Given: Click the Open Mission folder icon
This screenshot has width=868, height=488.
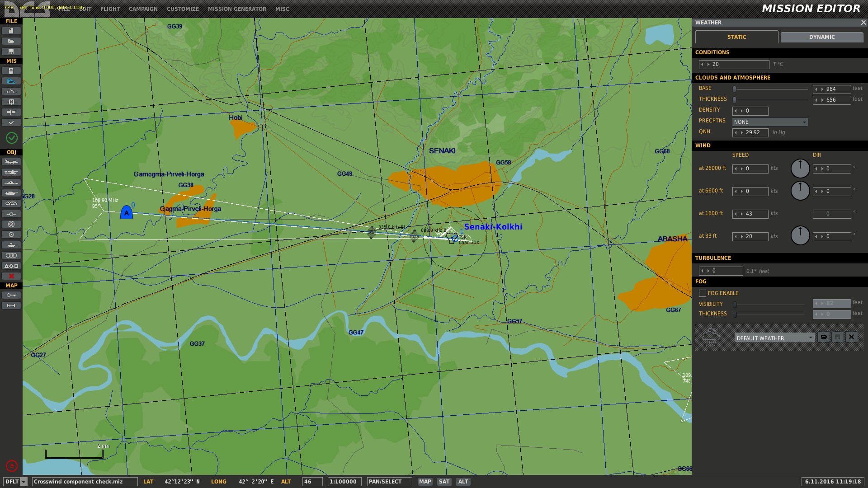Looking at the screenshot, I should pos(11,41).
